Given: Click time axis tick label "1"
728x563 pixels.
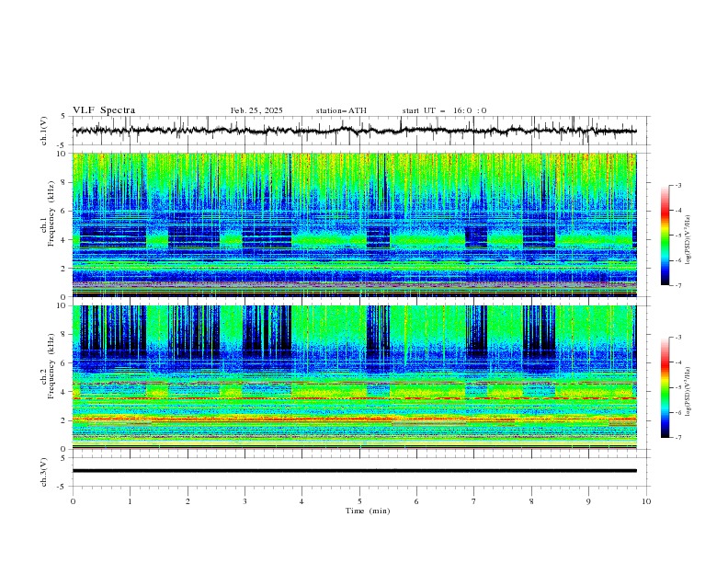Looking at the screenshot, I should click(x=130, y=501).
